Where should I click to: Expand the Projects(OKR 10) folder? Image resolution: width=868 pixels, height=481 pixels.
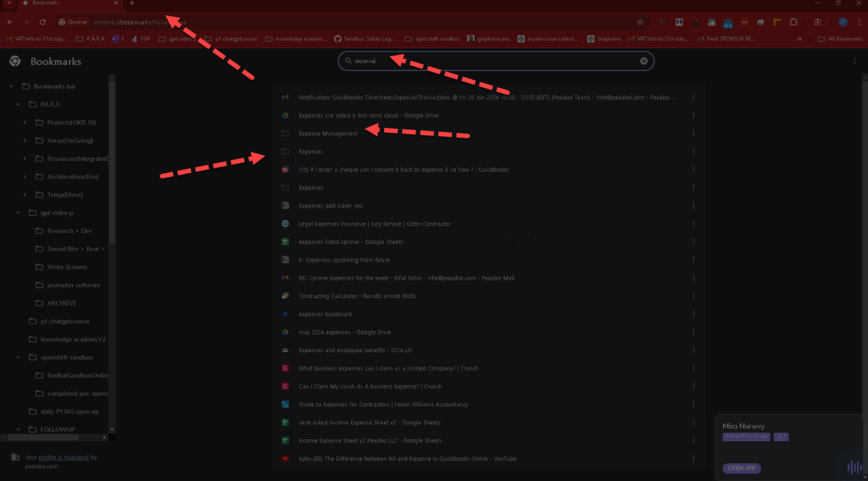(x=25, y=123)
